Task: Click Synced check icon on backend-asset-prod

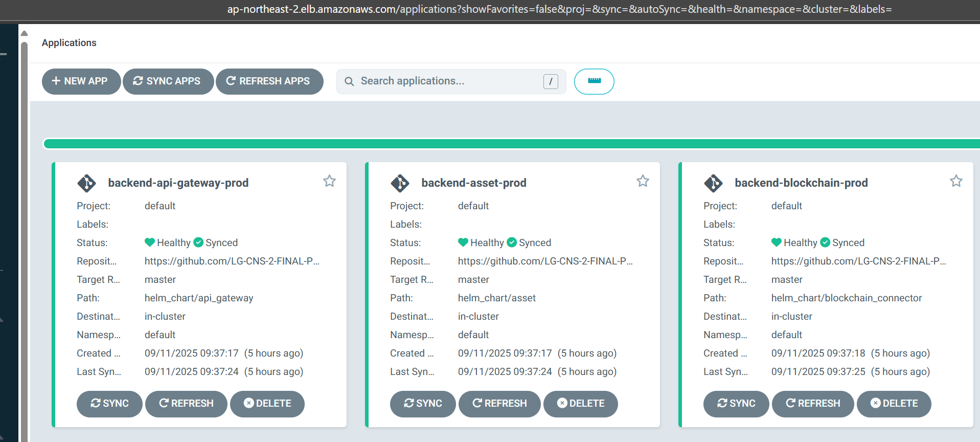Action: 512,242
